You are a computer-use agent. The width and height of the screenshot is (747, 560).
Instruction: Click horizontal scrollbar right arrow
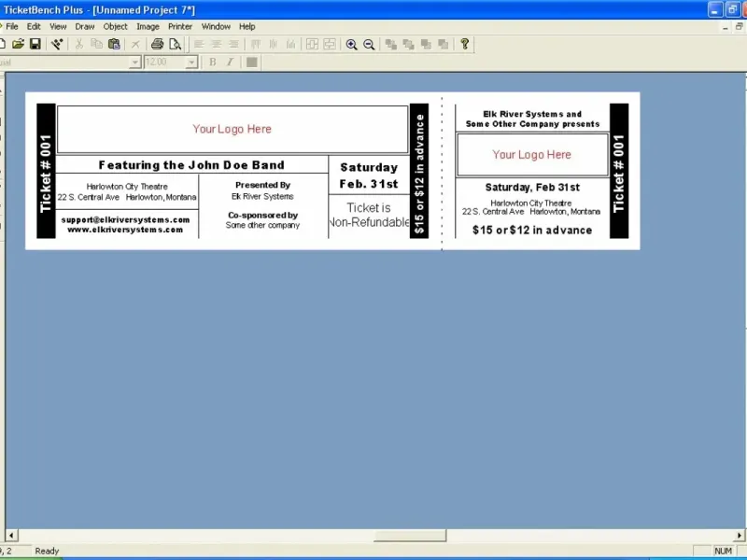(x=740, y=535)
